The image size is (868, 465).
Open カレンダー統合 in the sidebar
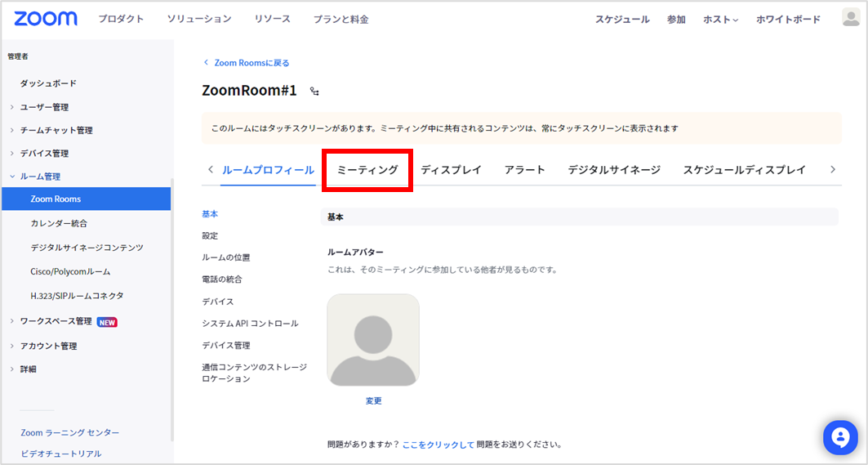point(59,223)
